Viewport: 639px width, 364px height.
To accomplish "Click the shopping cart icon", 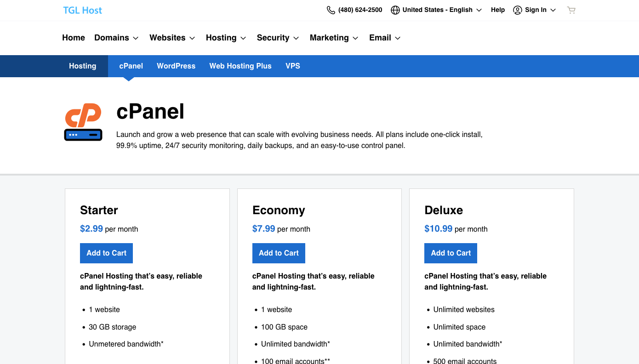I will click(x=571, y=10).
